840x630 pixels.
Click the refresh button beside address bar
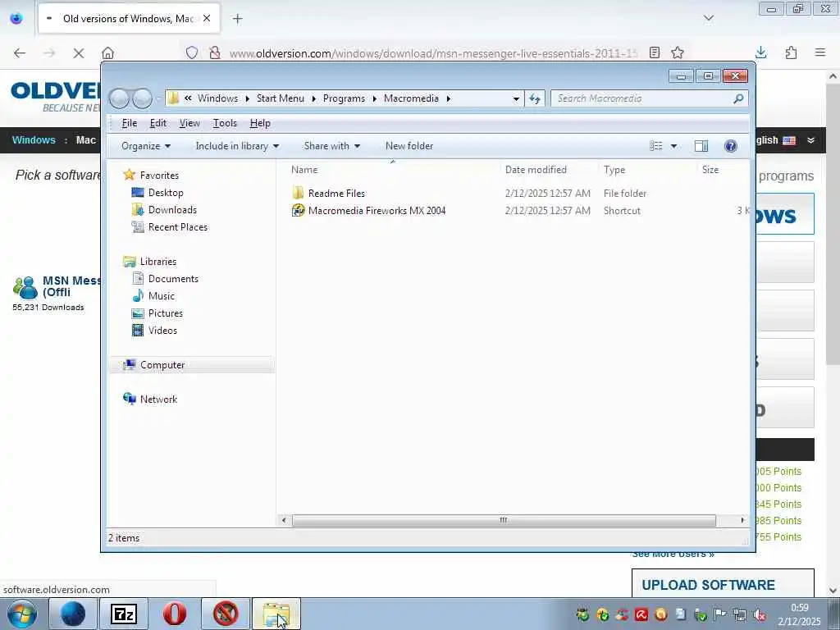click(x=535, y=98)
